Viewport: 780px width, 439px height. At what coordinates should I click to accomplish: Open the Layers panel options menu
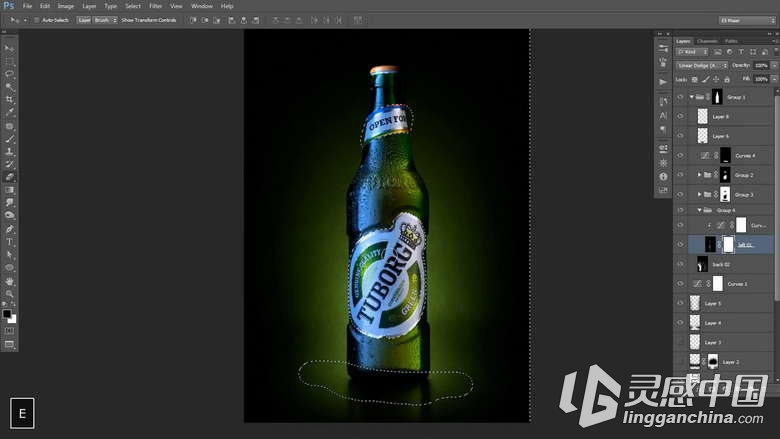click(774, 41)
